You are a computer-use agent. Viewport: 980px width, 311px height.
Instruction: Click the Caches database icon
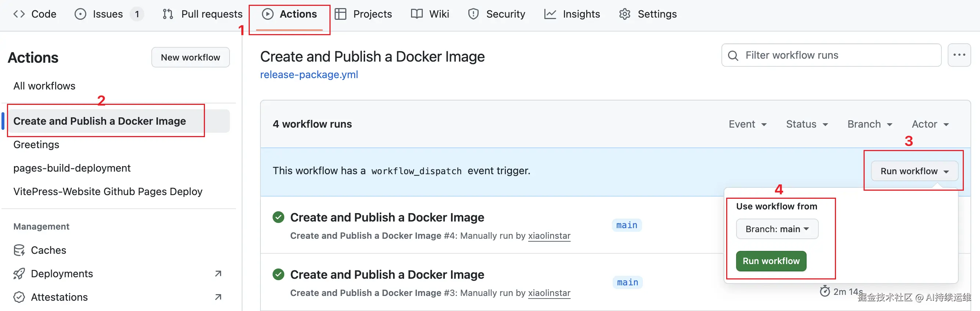[19, 250]
